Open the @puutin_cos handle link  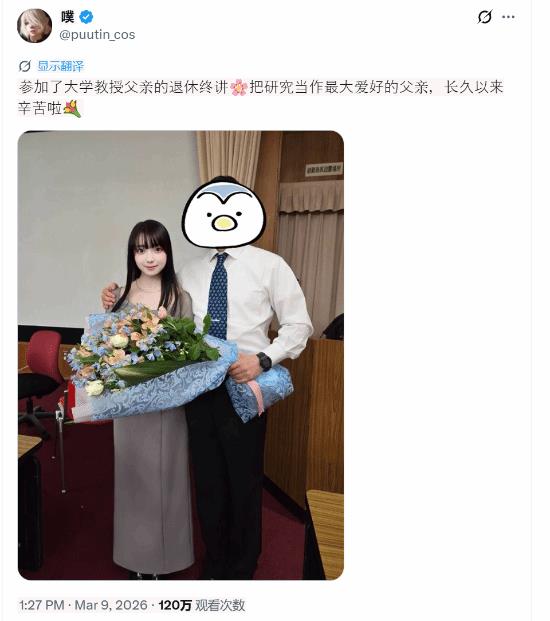(x=97, y=35)
